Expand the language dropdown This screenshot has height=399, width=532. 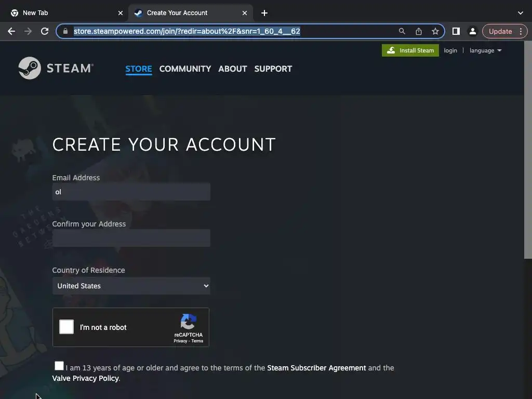(485, 50)
